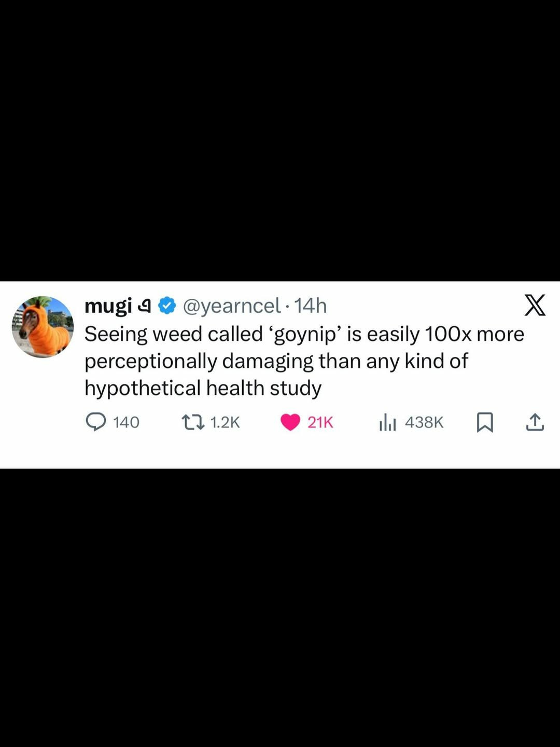Open the tweet permalink via the "14h" timestamp
The height and width of the screenshot is (747, 560).
tap(311, 306)
